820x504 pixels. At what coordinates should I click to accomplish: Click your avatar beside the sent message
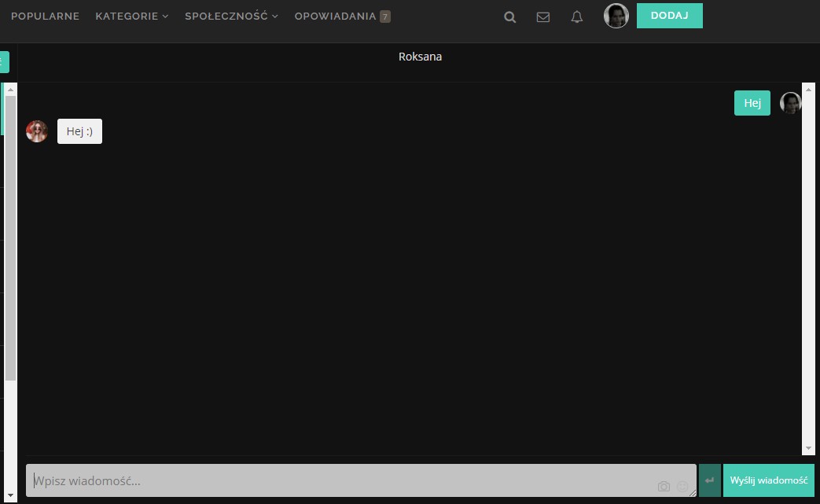click(x=789, y=103)
